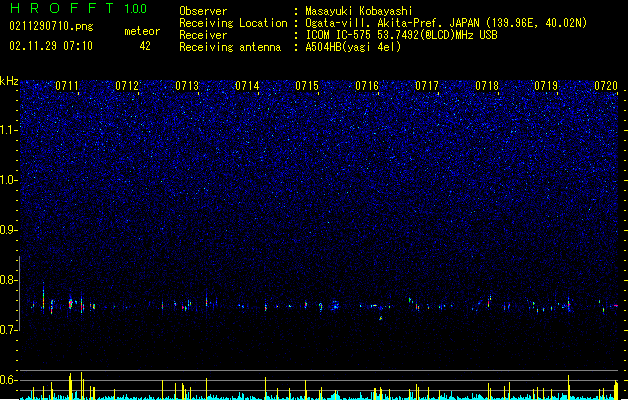Click the meteor count value 42
This screenshot has width=629, height=400.
(145, 46)
